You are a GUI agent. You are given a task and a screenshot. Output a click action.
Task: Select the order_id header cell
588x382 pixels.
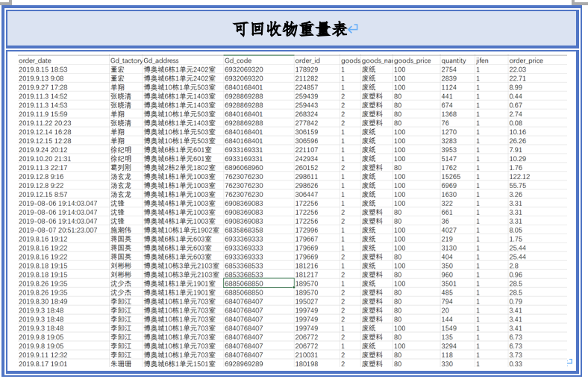(307, 60)
